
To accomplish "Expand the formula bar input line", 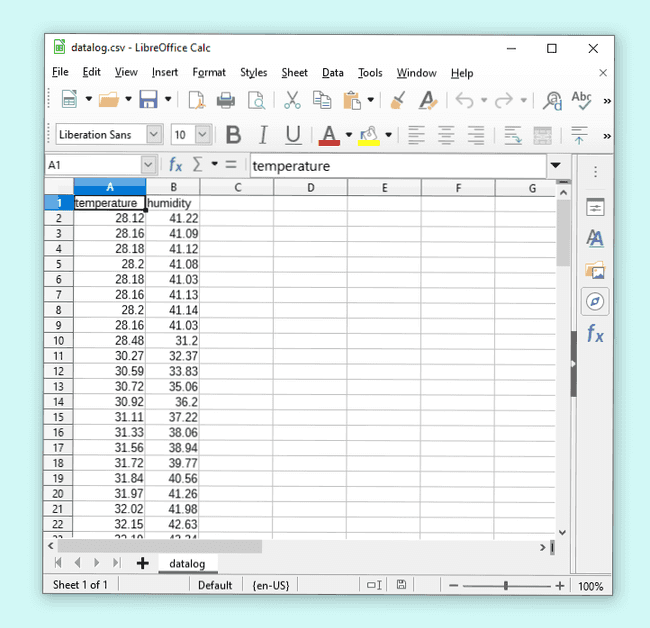I will pyautogui.click(x=555, y=165).
